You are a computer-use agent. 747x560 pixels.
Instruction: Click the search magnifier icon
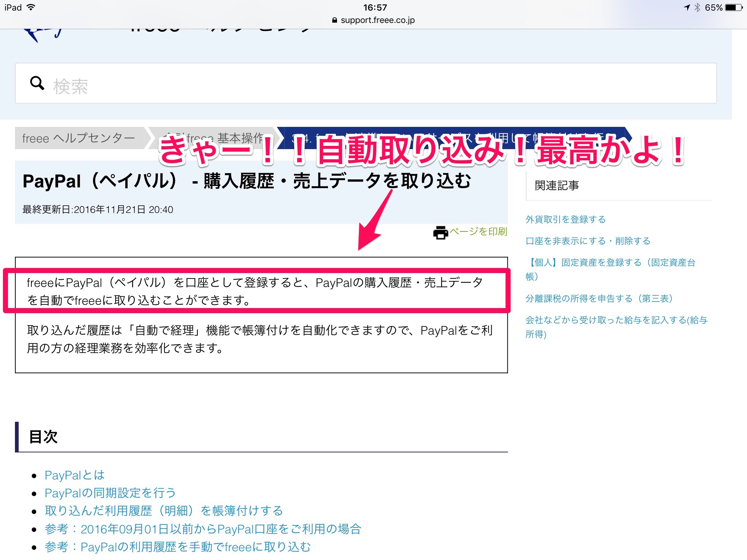coord(37,83)
